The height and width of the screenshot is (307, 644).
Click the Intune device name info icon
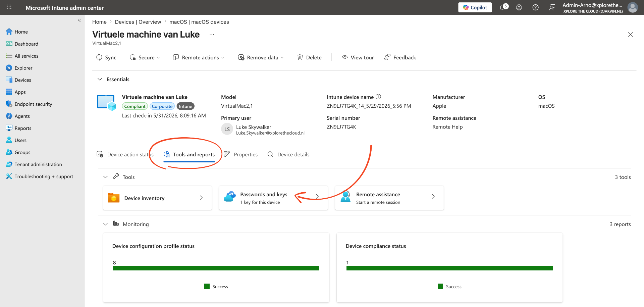(x=378, y=97)
